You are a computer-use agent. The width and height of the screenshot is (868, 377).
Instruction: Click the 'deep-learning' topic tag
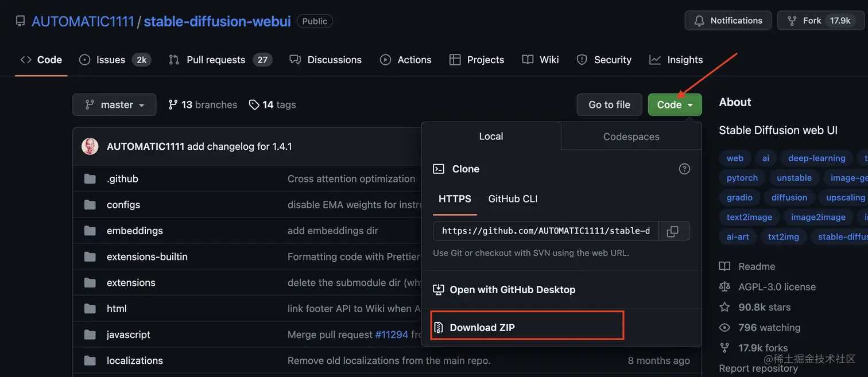pyautogui.click(x=816, y=158)
